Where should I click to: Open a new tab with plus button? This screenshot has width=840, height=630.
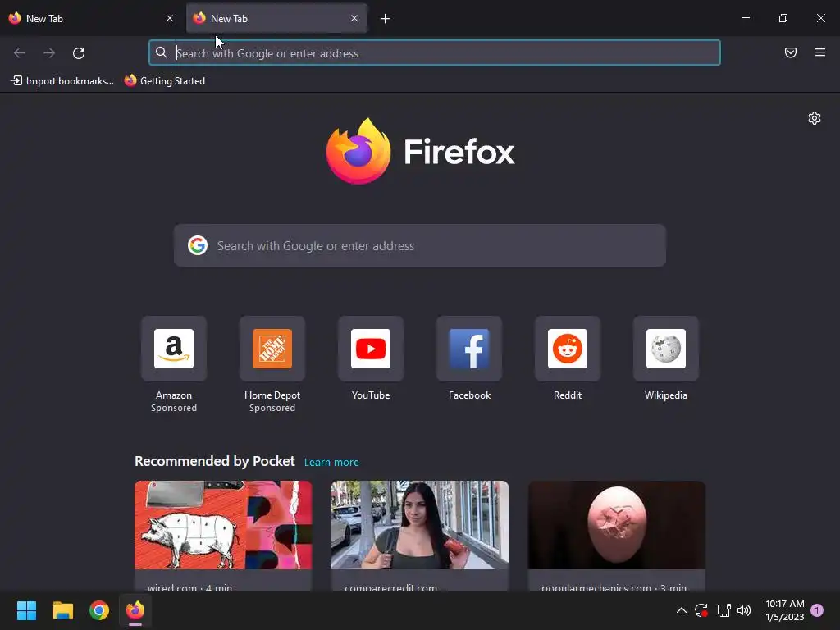(386, 19)
